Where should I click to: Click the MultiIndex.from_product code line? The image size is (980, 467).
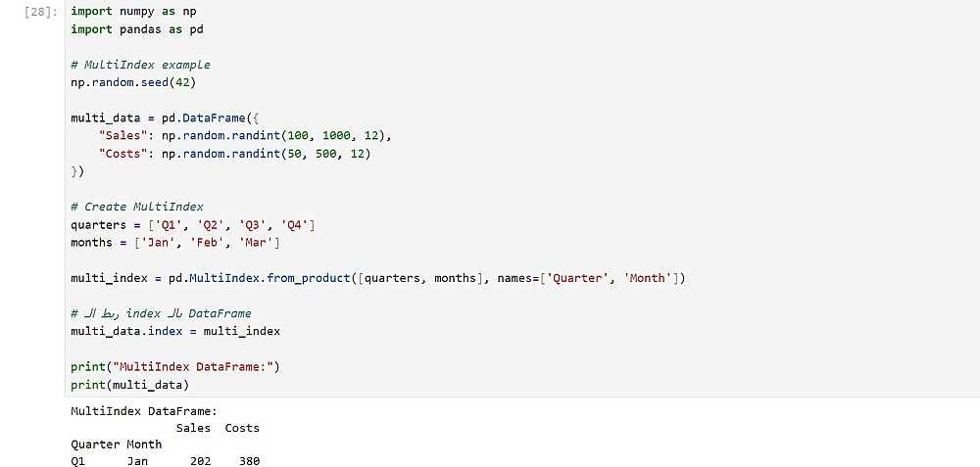[377, 279]
